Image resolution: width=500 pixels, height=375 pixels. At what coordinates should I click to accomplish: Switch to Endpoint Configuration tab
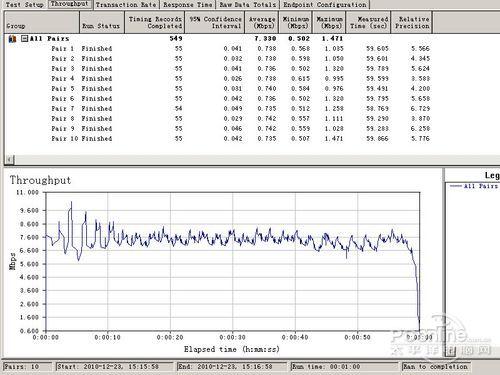325,5
